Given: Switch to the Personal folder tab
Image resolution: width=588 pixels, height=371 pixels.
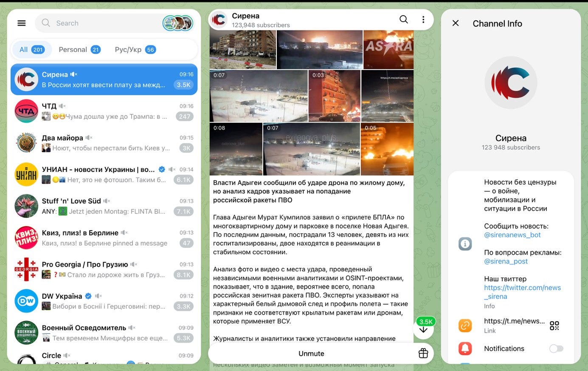Looking at the screenshot, I should pyautogui.click(x=79, y=50).
